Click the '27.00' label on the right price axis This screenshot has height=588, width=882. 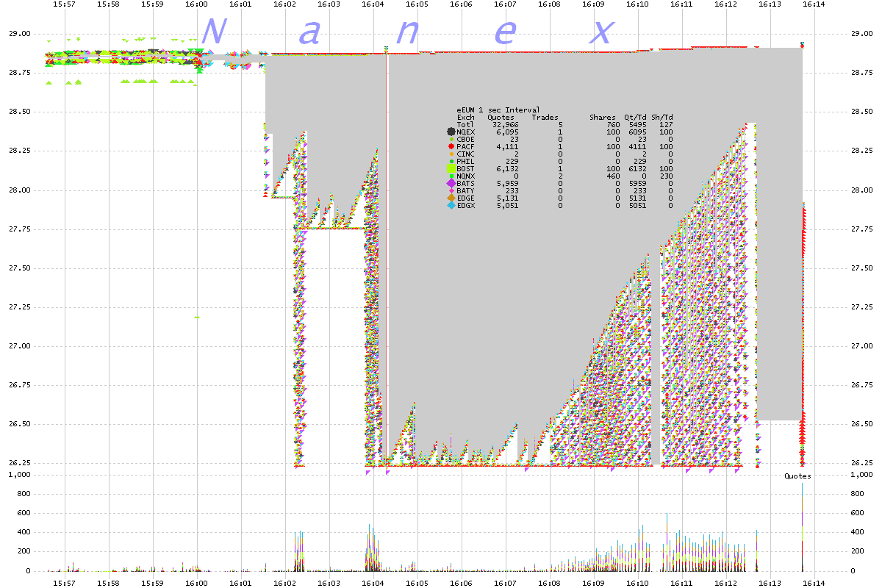861,346
